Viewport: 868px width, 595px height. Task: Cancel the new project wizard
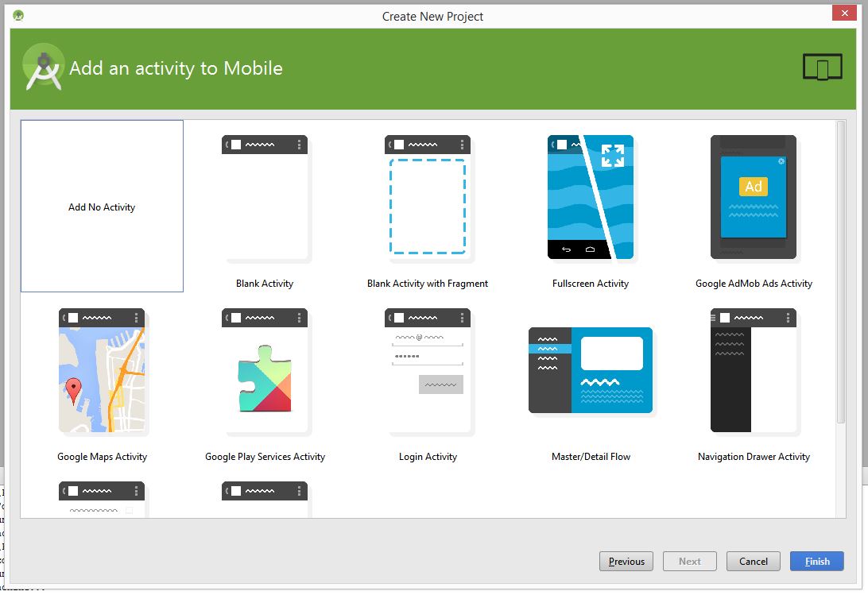pos(754,561)
